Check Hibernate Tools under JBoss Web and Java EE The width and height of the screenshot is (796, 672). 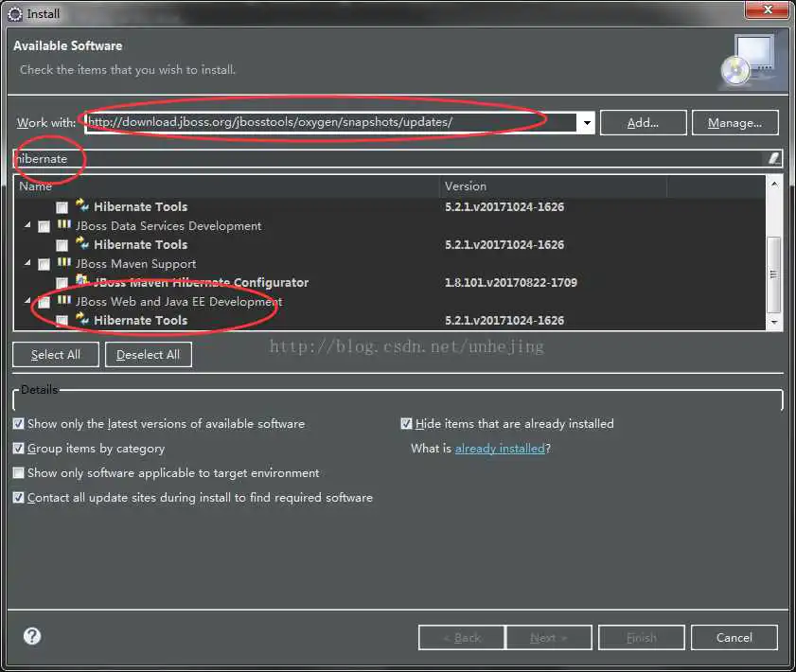(62, 321)
